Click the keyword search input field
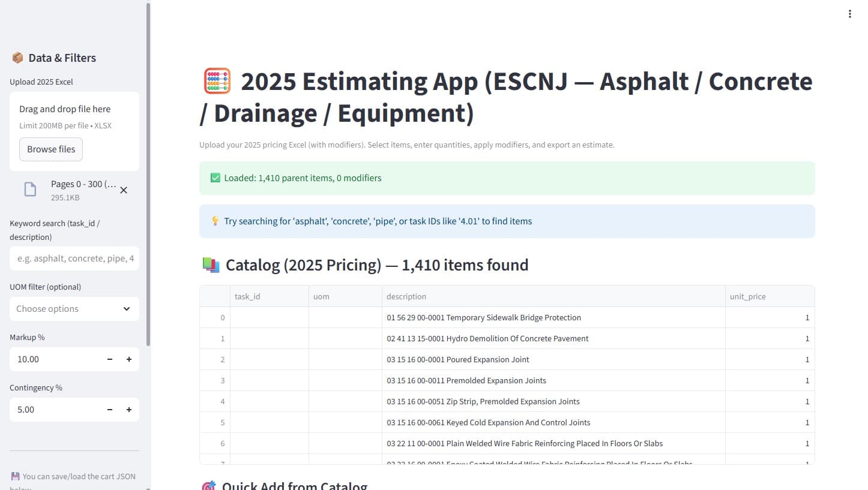Screen dimensions: 868x490 click(74, 258)
